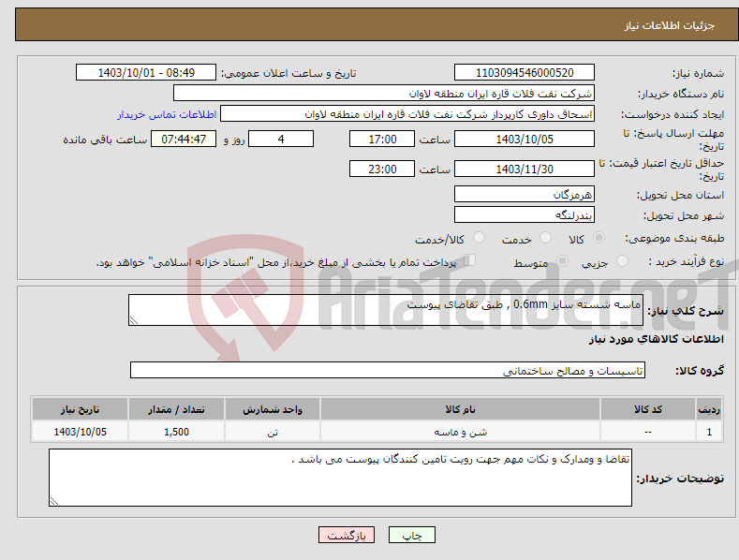The height and width of the screenshot is (560, 739).
Task: Select the متوسط purchase type radio
Action: click(562, 261)
